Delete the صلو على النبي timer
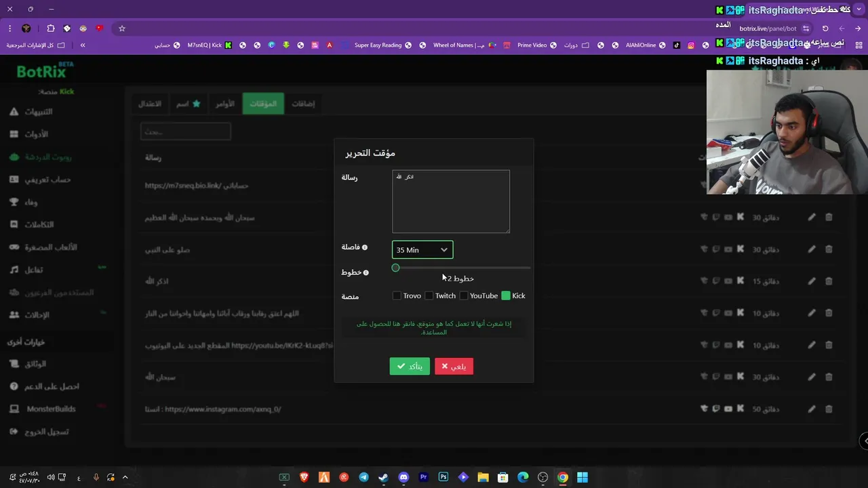This screenshot has width=868, height=488. (829, 249)
